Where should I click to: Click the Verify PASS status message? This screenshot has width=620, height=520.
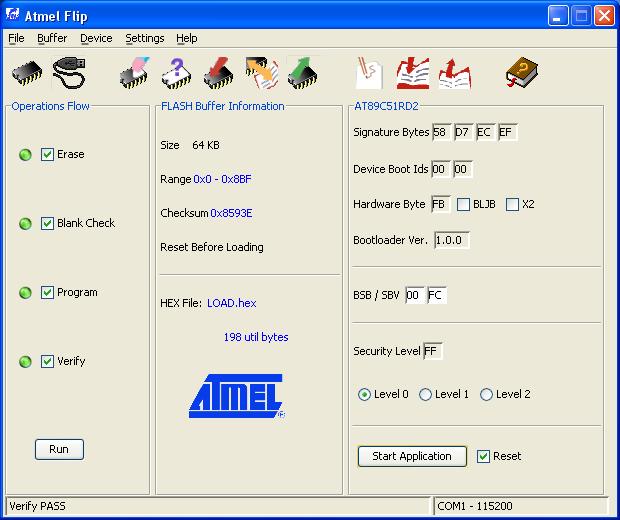point(37,506)
